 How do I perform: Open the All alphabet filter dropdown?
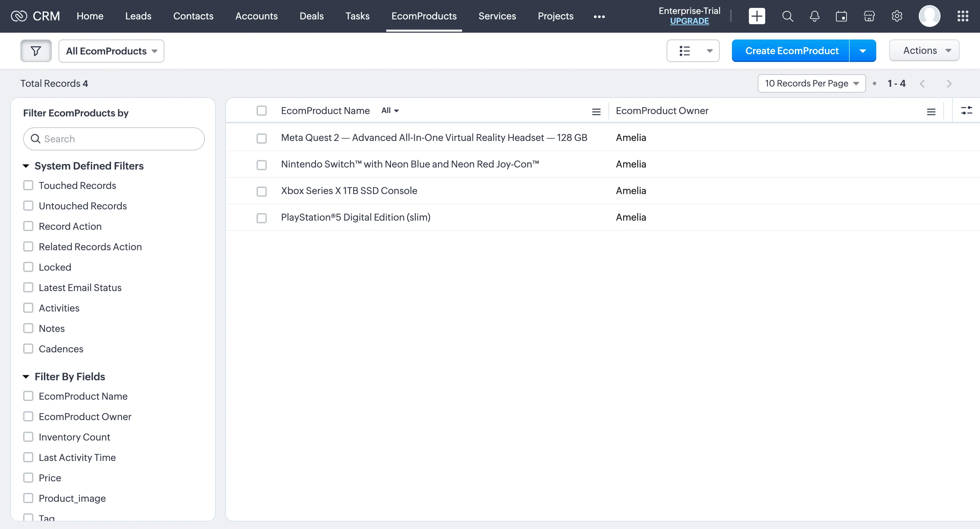(390, 110)
